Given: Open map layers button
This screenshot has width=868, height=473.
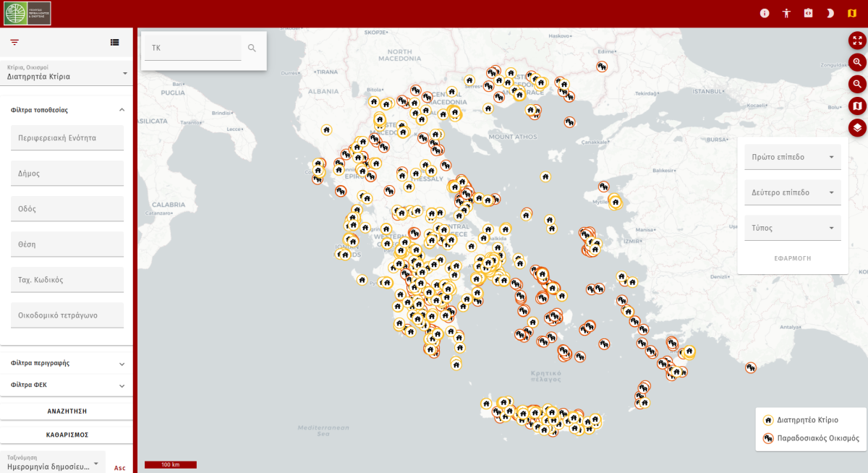Looking at the screenshot, I should (857, 128).
